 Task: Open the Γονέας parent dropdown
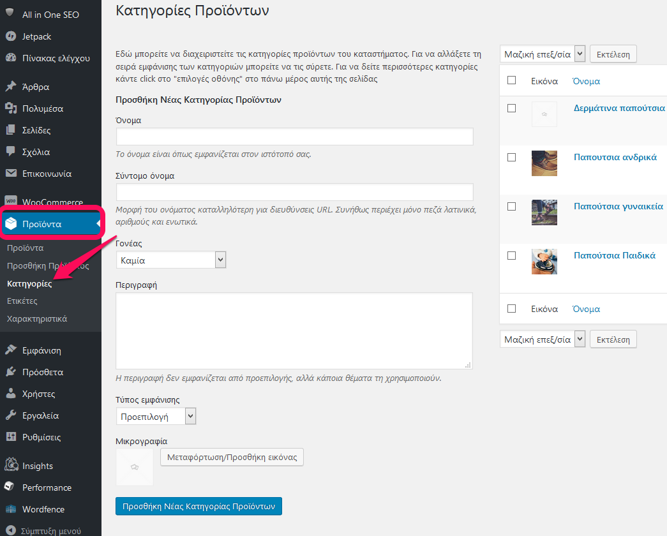click(171, 260)
